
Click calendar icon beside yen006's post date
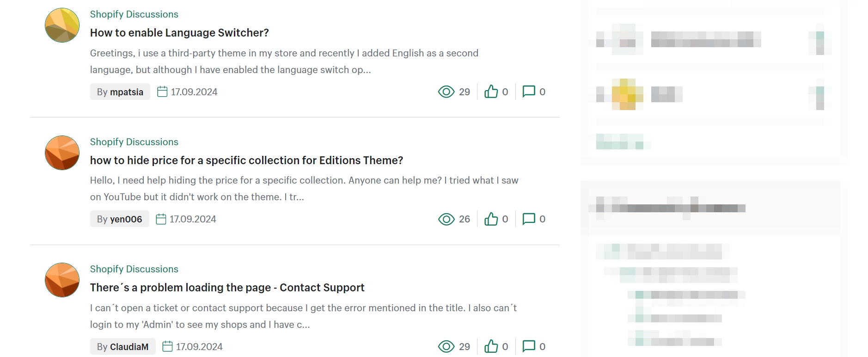161,219
